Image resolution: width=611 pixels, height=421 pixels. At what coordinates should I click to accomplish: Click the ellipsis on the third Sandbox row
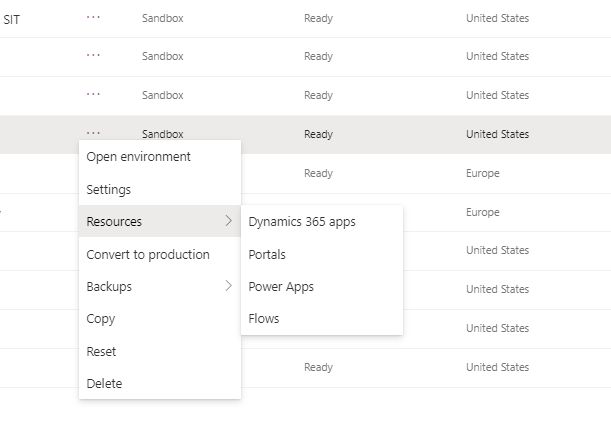point(94,95)
